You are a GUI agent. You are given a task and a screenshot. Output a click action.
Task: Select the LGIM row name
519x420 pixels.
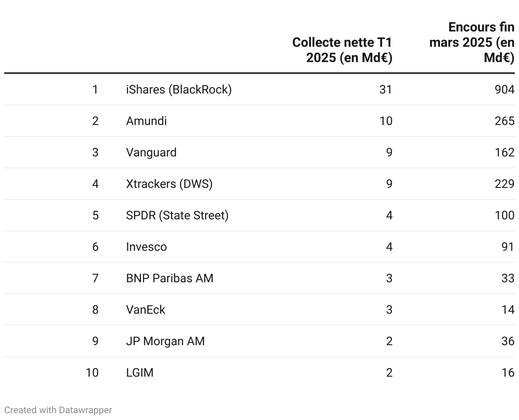tap(140, 373)
